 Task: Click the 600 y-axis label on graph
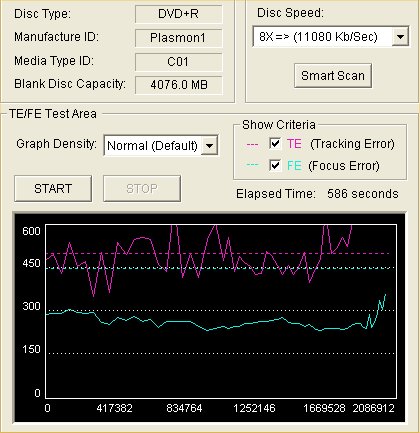(31, 231)
